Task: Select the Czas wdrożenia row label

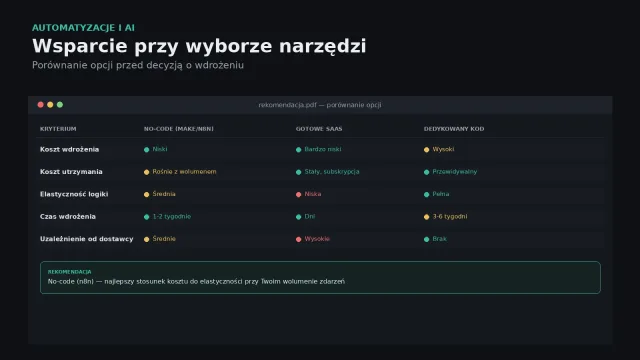Action: coord(68,217)
